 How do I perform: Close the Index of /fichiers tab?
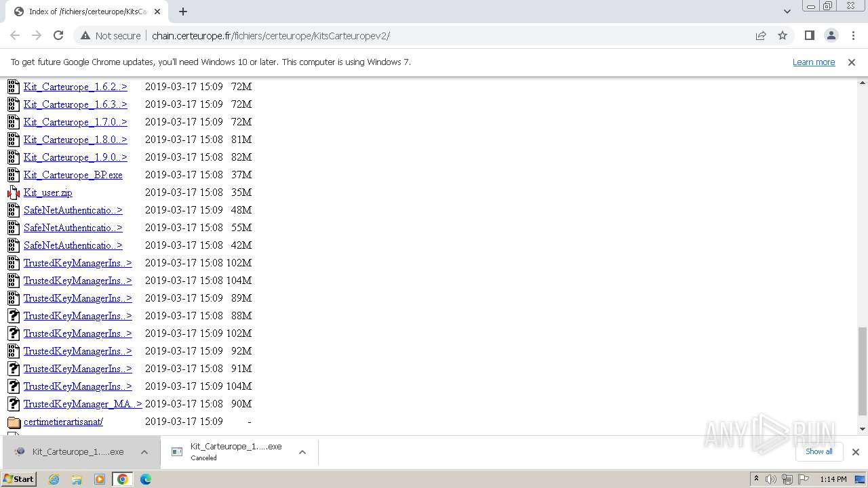tap(157, 12)
